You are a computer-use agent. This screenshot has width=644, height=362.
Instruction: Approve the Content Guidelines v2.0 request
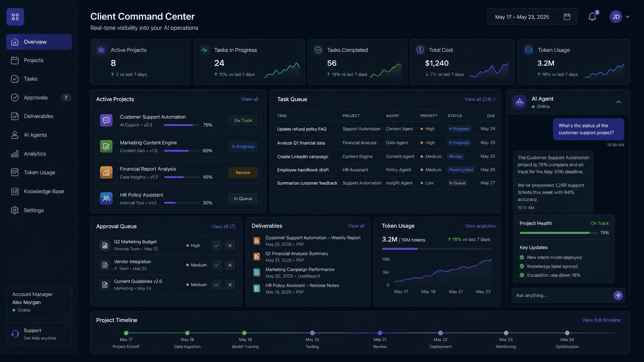[217, 285]
